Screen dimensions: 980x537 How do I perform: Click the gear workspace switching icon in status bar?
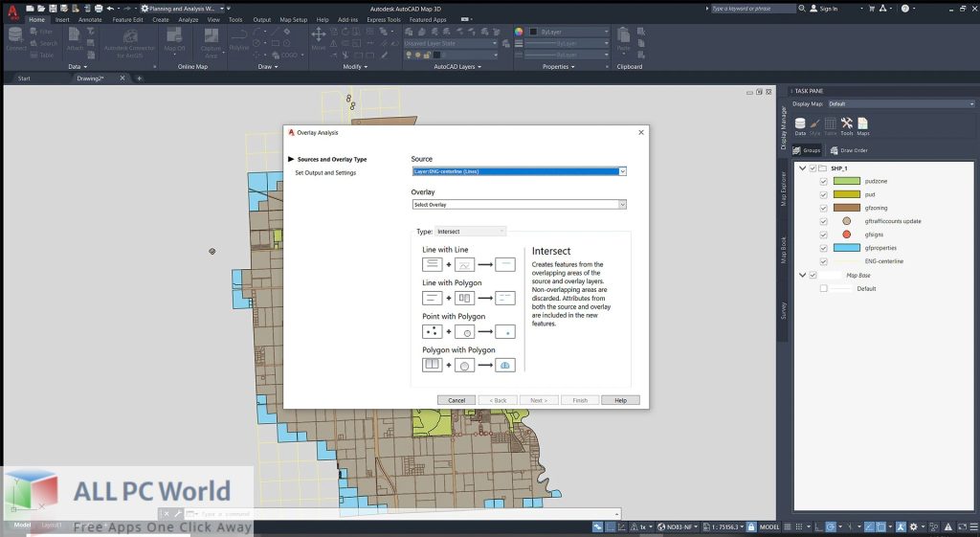[913, 527]
